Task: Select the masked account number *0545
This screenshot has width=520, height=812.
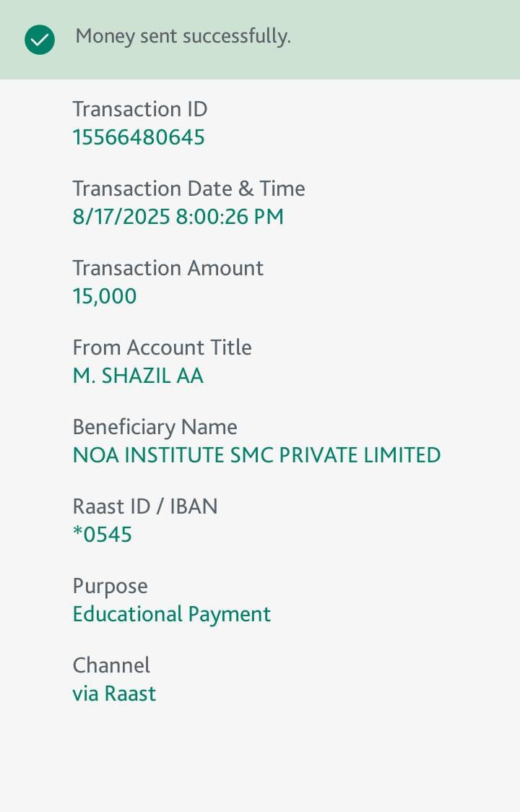Action: click(102, 535)
